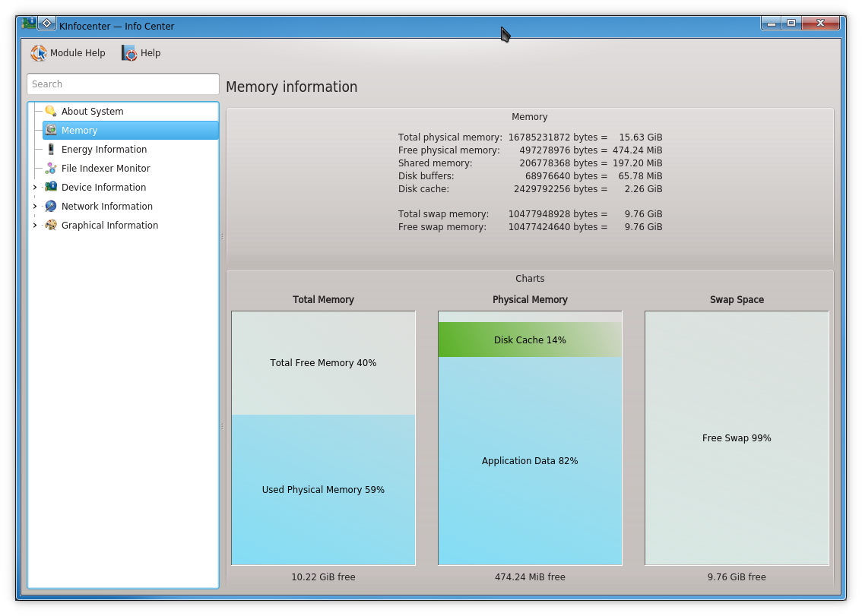This screenshot has width=862, height=616.
Task: Select the Device Information icon
Action: 51,188
